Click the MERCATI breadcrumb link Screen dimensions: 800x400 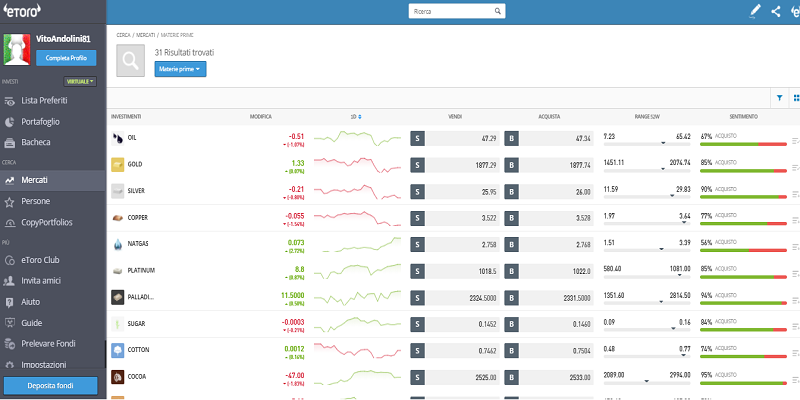[145, 35]
